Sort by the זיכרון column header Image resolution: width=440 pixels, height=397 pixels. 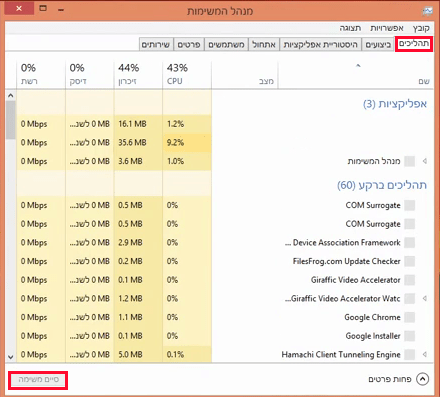pyautogui.click(x=138, y=74)
